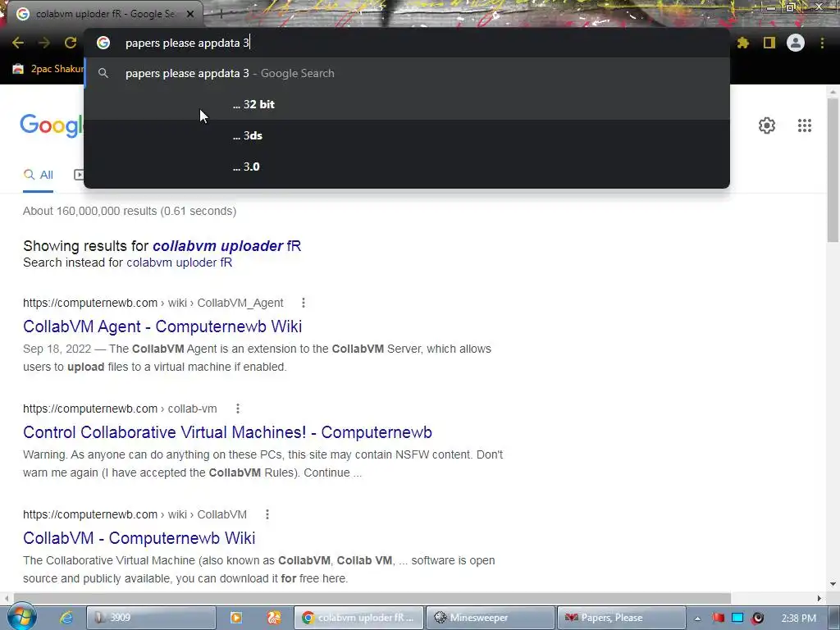The image size is (840, 630).
Task: Open the 2pac Shakur bookmark
Action: point(48,69)
